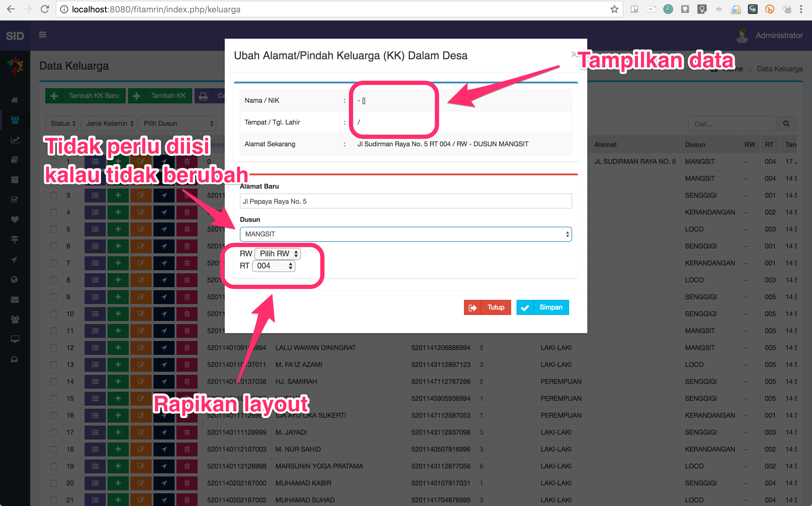Click the Alamat Baru input field
Screen dimensions: 812x506
405,201
